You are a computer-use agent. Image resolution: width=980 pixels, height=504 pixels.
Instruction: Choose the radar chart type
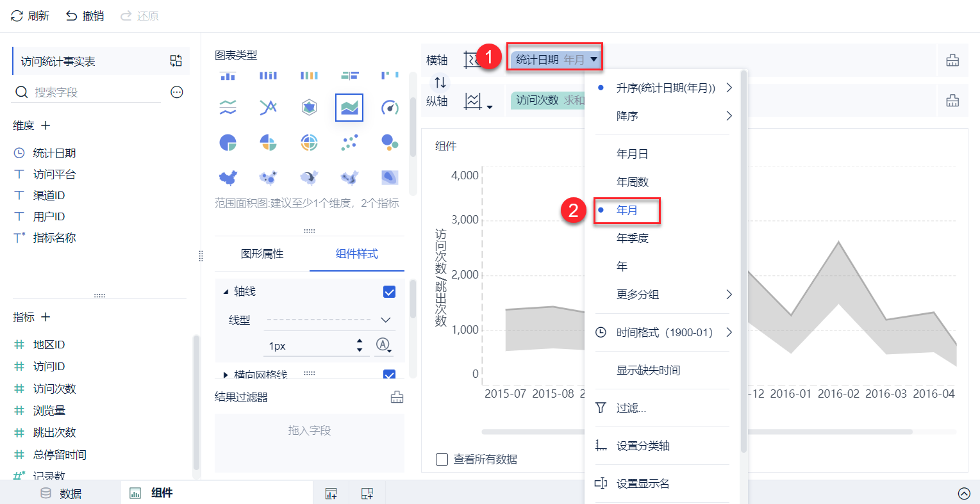pyautogui.click(x=309, y=108)
